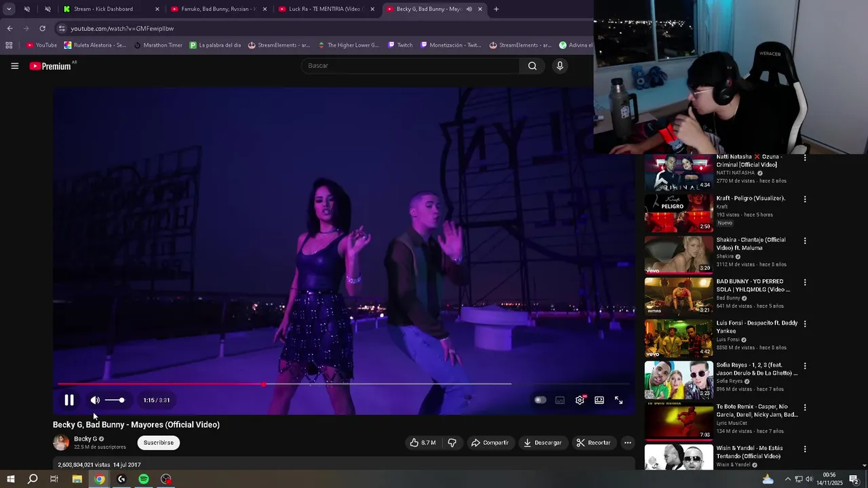The width and height of the screenshot is (868, 488).
Task: Subscribe with the Suscribirse button
Action: click(159, 443)
